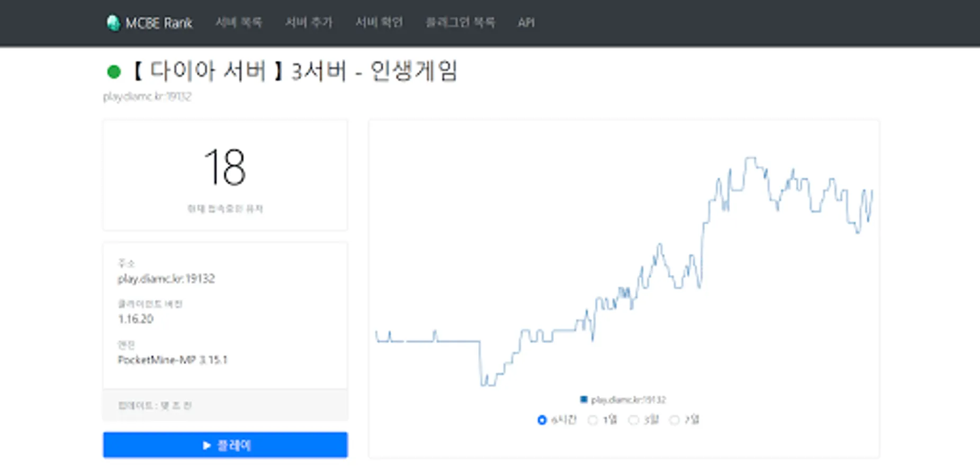The height and width of the screenshot is (476, 980).
Task: Toggle the play.diamc.kr:19132 legend to hide series
Action: click(625, 399)
